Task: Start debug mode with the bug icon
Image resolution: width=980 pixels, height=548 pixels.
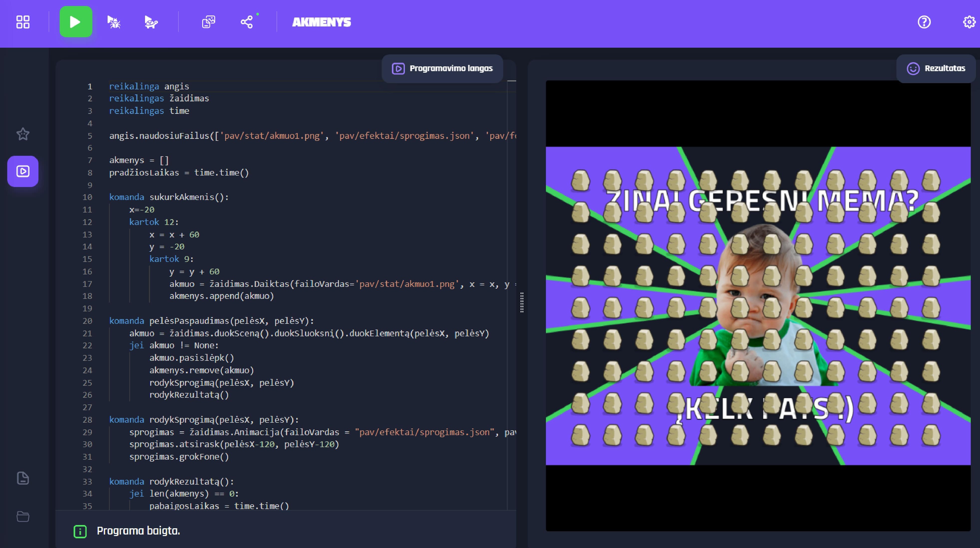Action: (x=114, y=22)
